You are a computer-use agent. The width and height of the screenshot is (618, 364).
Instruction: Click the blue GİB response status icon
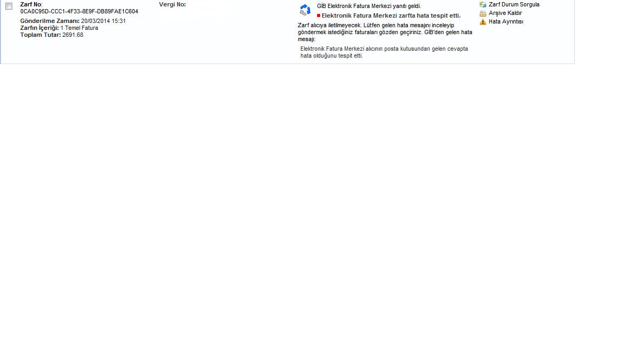point(305,10)
